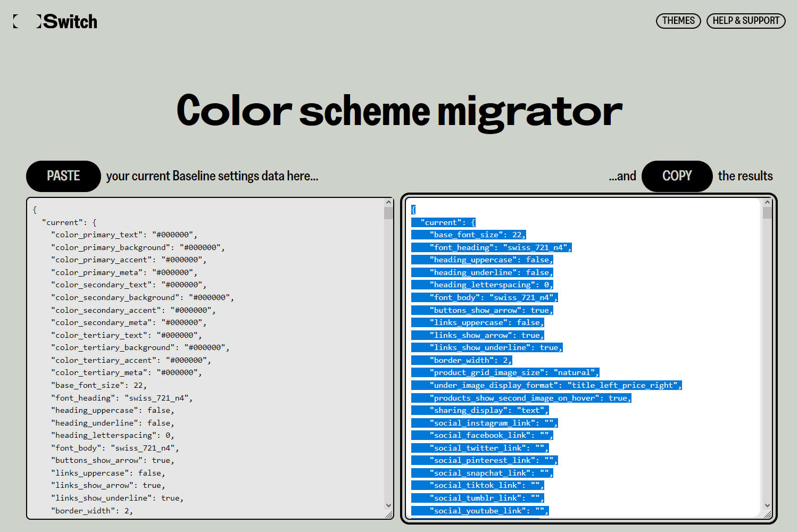Click the resize handle of the left panel
Viewport: 798px width, 532px height.
[x=389, y=514]
